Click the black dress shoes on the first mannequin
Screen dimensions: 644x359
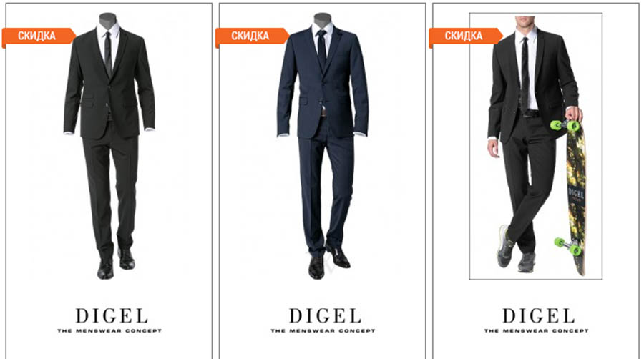(x=116, y=263)
